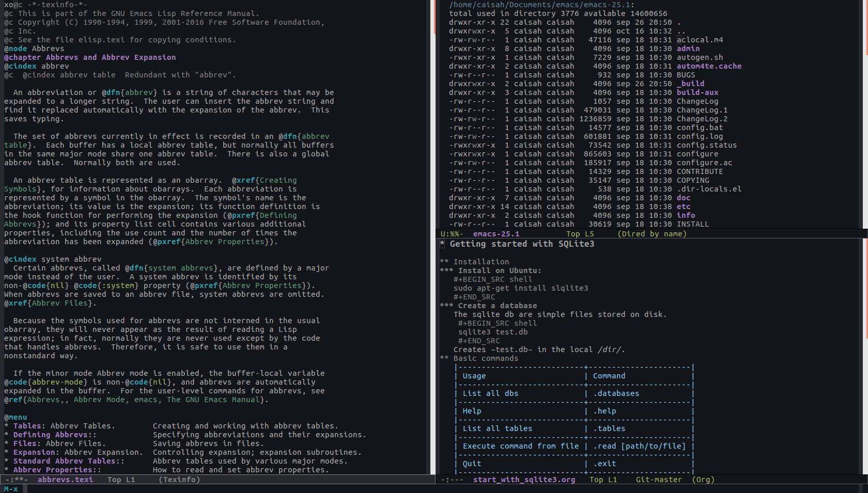Click the dired directory path header line
The width and height of the screenshot is (868, 493).
pyautogui.click(x=541, y=5)
